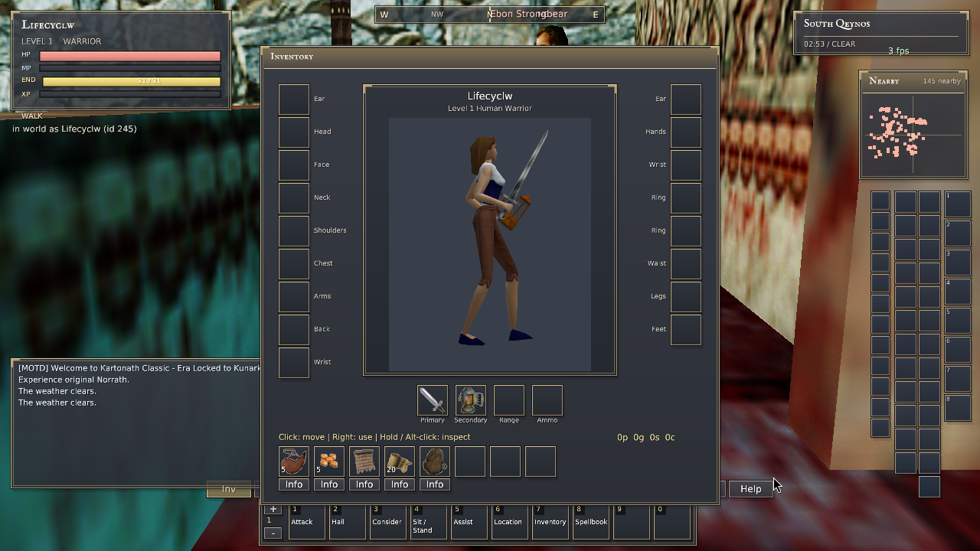Screen dimensions: 980x551
Task: Select the sword in the Primary slot
Action: (432, 400)
